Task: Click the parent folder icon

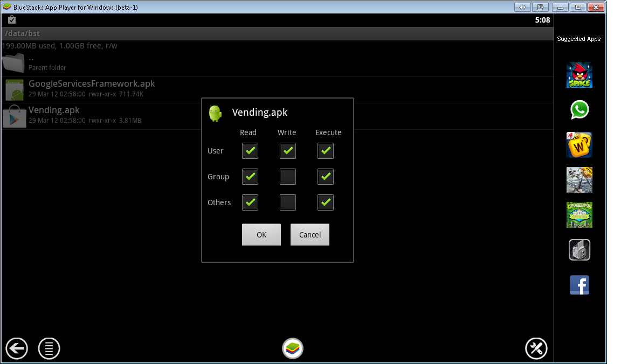Action: tap(13, 63)
